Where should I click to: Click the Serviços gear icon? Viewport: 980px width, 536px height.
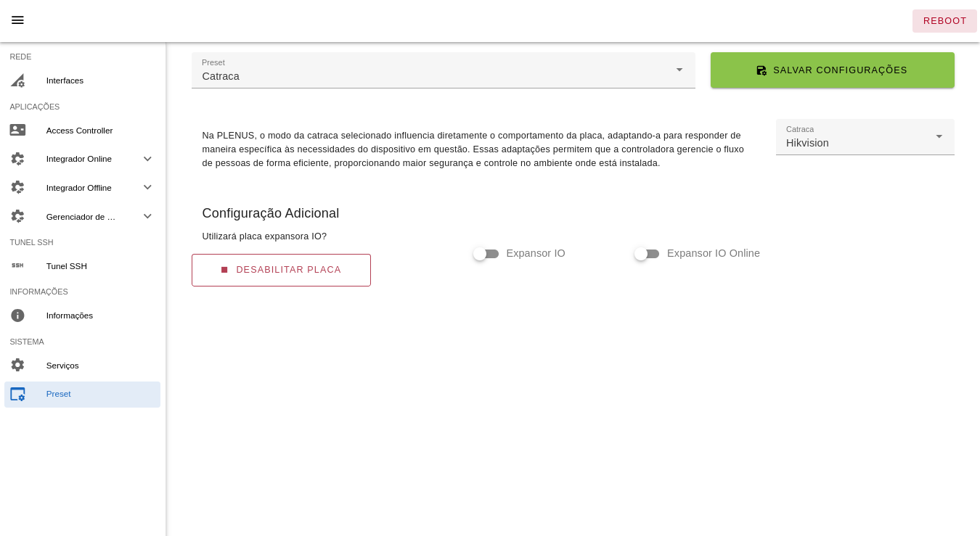[x=17, y=365]
